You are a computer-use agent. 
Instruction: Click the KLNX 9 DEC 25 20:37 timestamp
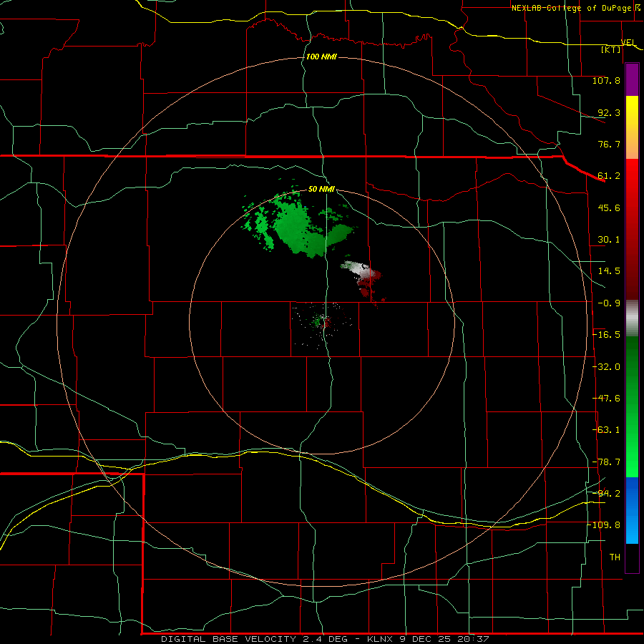[x=429, y=639]
